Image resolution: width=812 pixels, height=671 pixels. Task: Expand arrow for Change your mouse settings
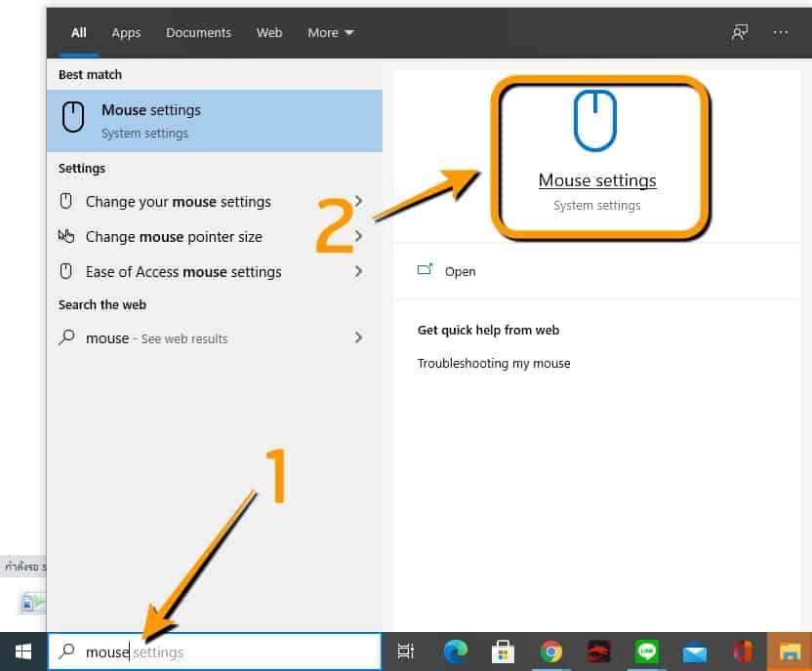coord(359,202)
